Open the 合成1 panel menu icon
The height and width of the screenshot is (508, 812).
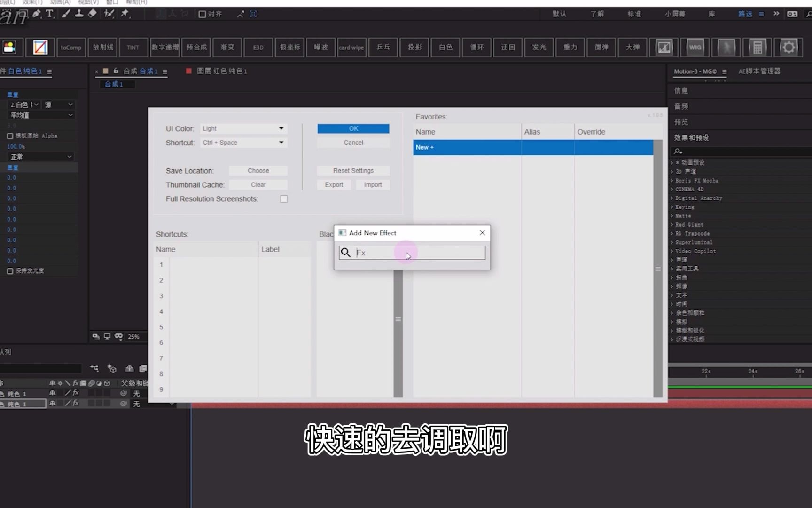165,71
